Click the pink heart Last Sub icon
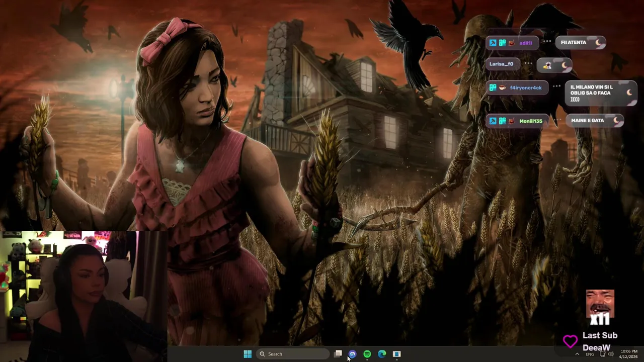 click(x=570, y=342)
